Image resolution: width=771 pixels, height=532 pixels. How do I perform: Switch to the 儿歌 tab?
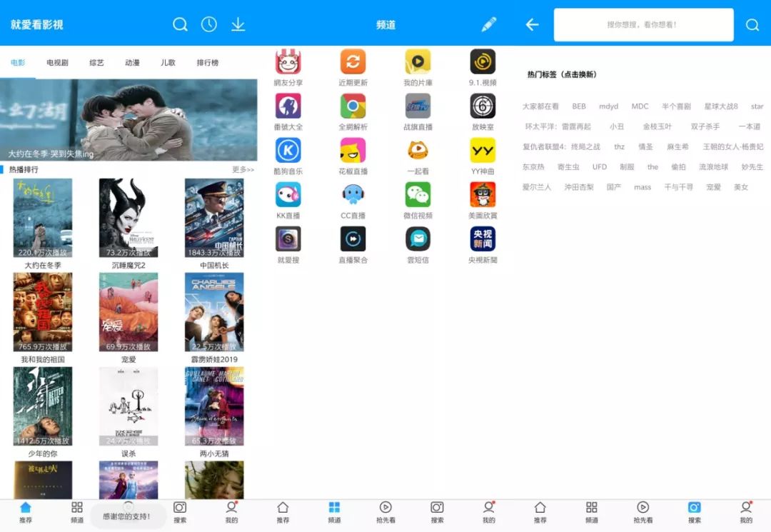pyautogui.click(x=168, y=62)
